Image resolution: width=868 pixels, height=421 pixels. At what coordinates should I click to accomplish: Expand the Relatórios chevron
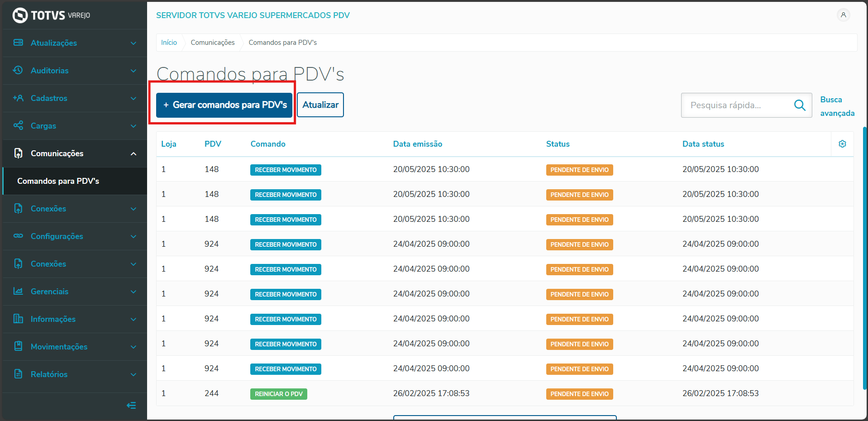click(134, 374)
